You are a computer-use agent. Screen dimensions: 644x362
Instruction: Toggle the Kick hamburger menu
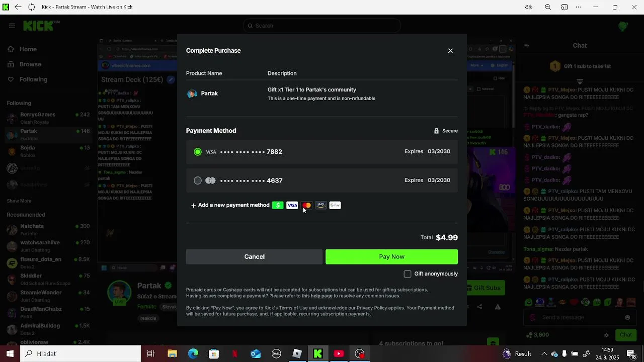(12, 26)
